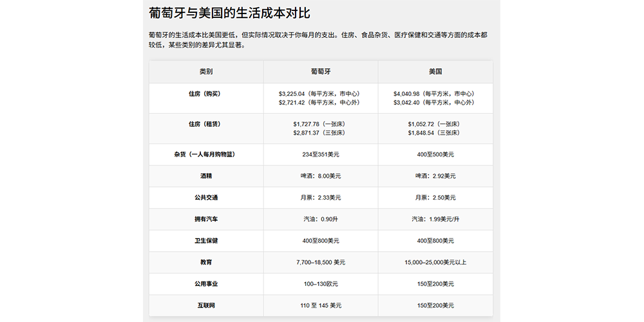Select the 葡萄牙 column header
The height and width of the screenshot is (322, 644).
click(x=320, y=71)
